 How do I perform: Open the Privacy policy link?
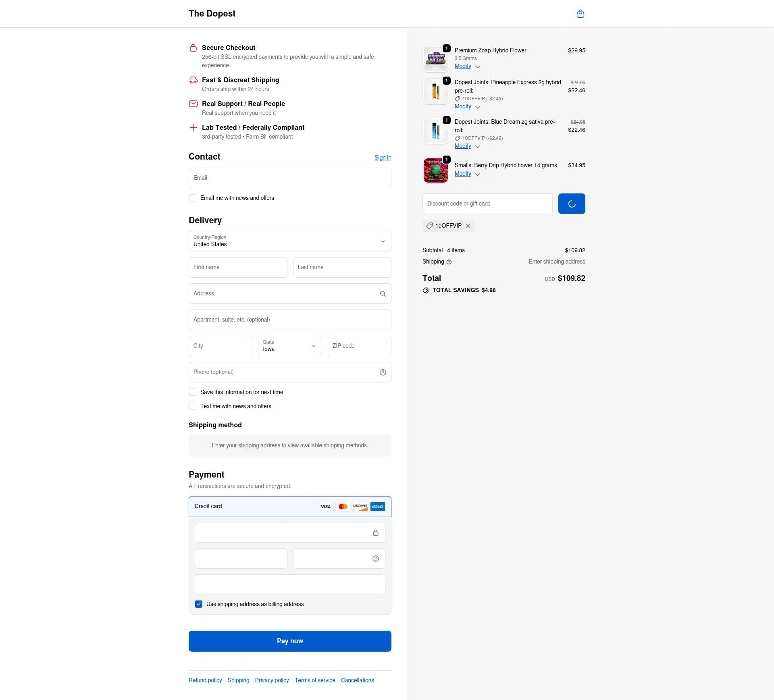(272, 680)
